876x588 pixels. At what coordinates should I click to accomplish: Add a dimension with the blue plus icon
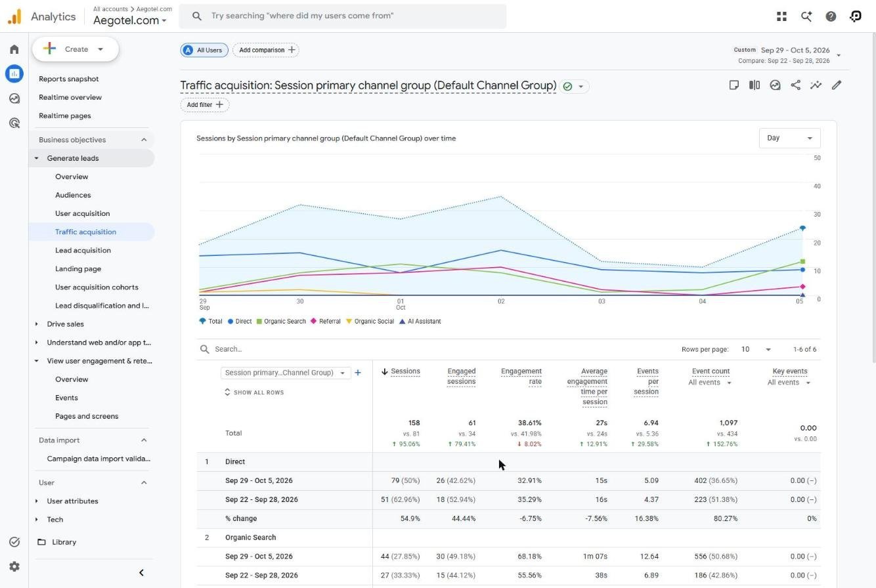click(358, 373)
